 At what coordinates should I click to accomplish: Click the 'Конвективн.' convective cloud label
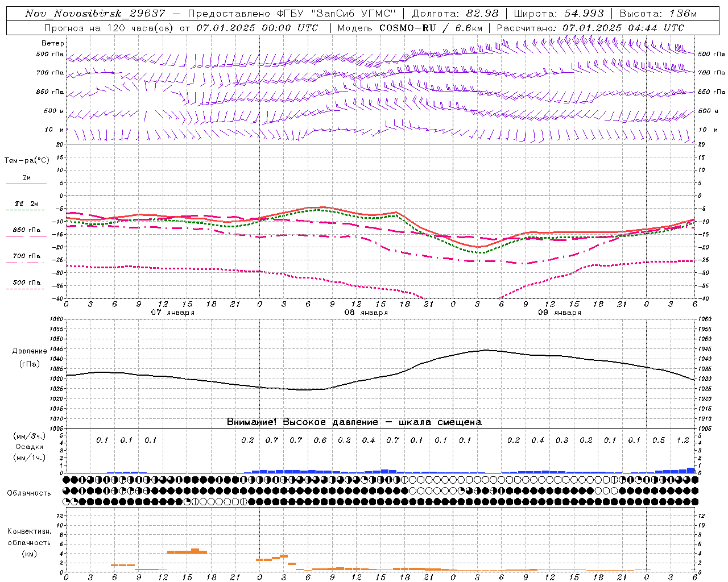coord(29,531)
